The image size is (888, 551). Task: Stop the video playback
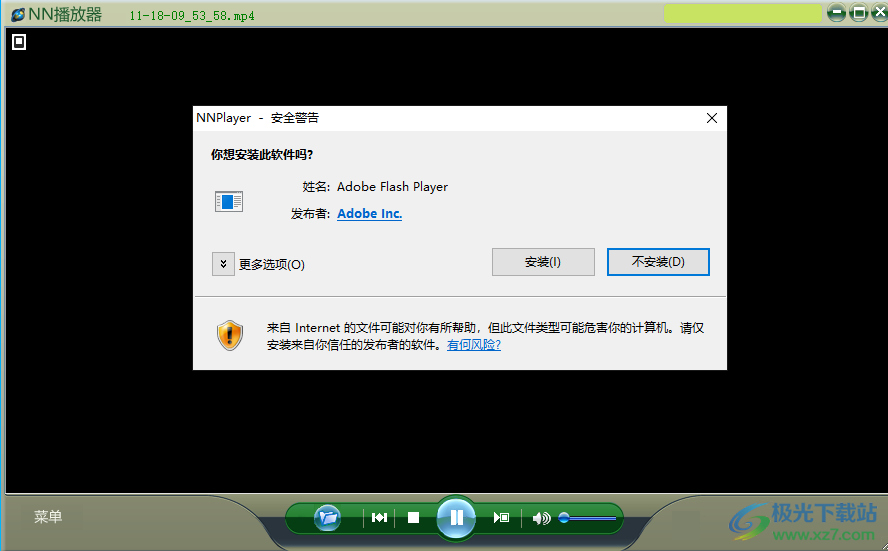point(413,518)
